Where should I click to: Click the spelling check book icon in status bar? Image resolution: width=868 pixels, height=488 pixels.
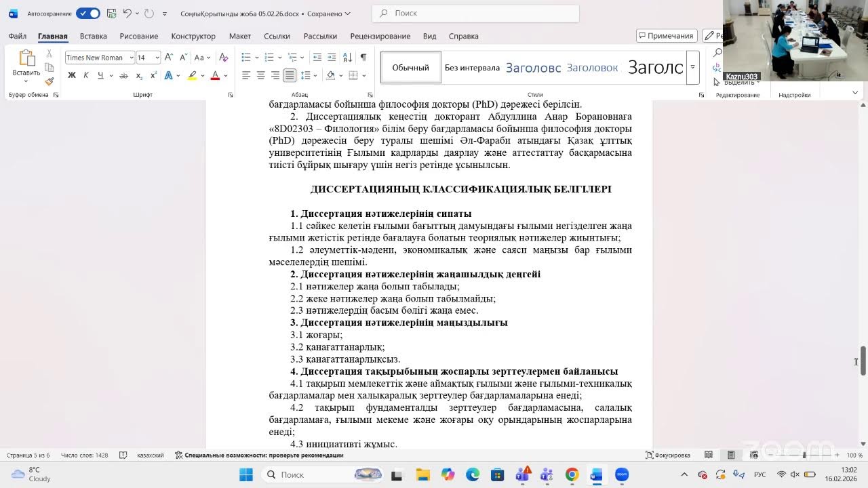(123, 455)
